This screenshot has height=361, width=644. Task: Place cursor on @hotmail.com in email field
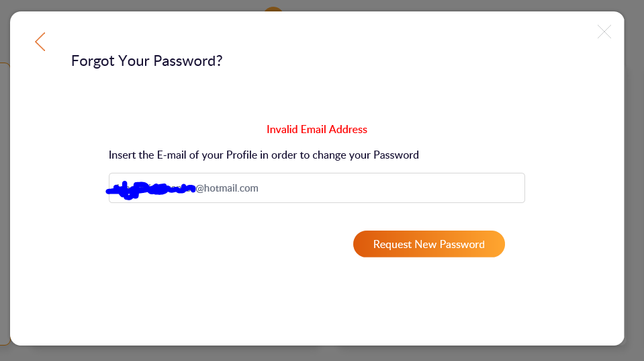[227, 188]
